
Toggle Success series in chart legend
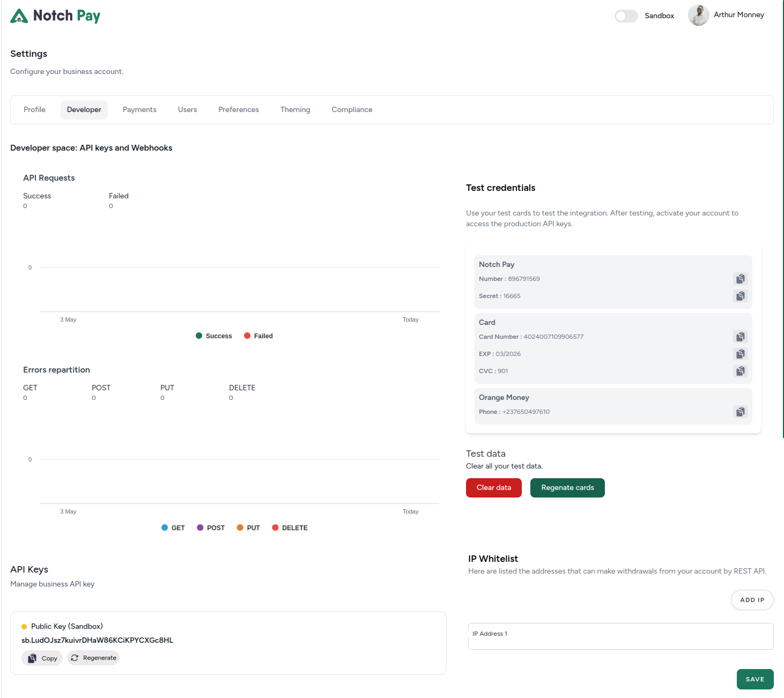[x=213, y=336]
